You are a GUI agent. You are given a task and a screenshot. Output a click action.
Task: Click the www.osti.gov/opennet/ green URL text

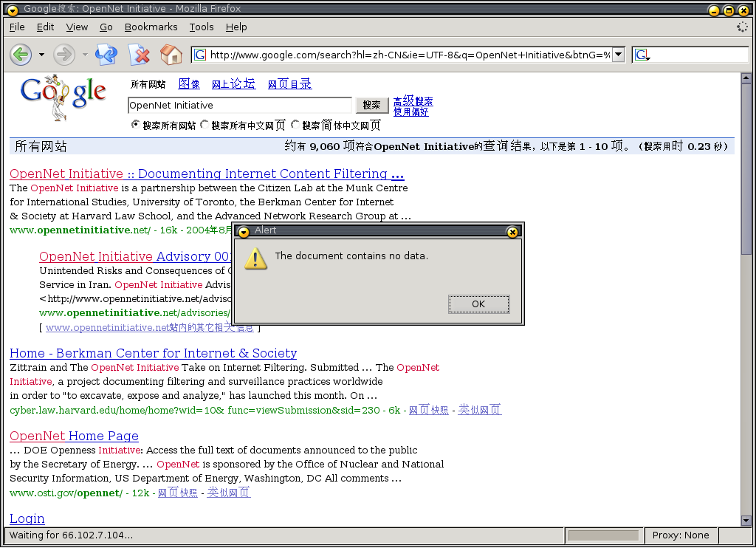(x=66, y=493)
